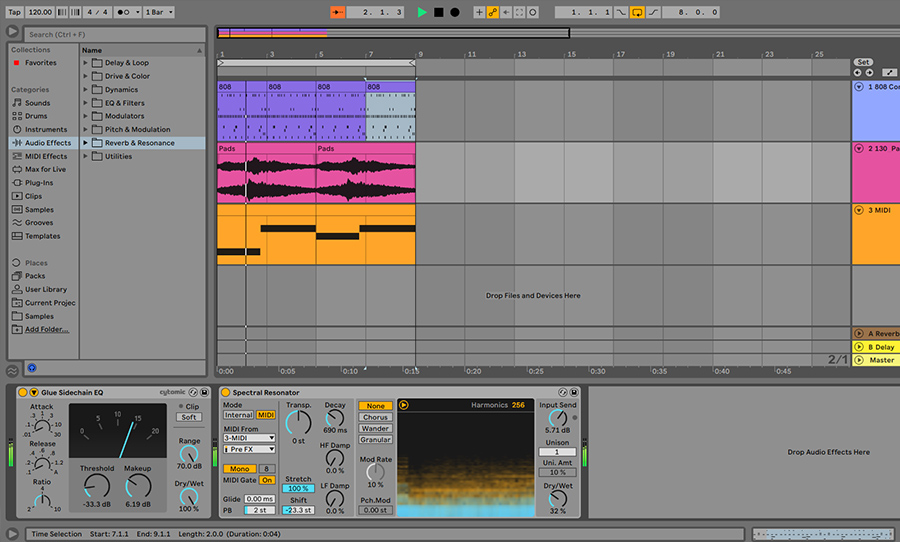The image size is (900, 542).
Task: Click the MIDI Arrangement Overdub plus icon
Action: [x=479, y=12]
